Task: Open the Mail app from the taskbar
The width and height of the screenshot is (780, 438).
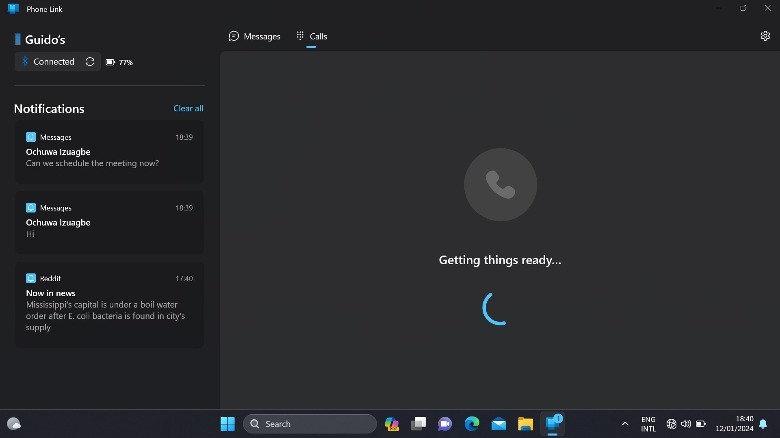Action: click(498, 424)
